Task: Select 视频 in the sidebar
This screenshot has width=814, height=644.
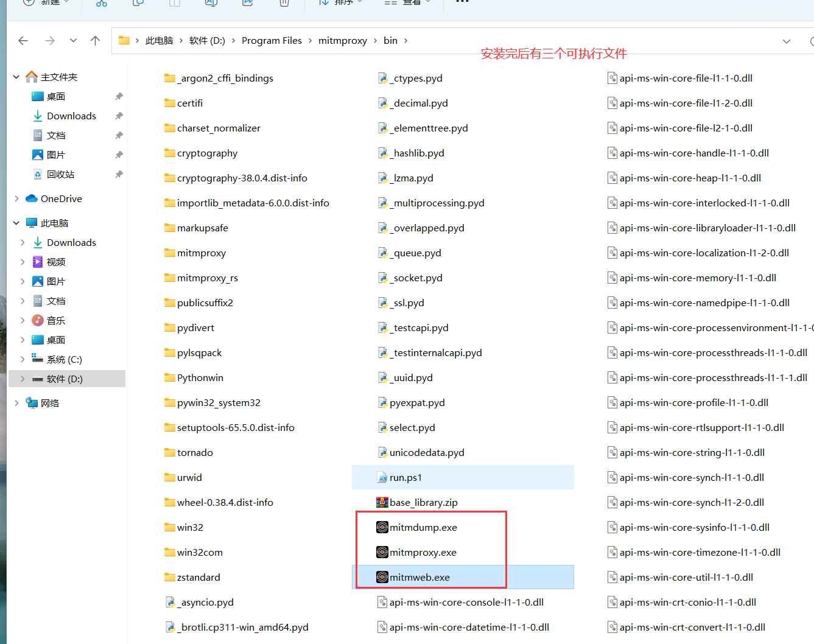Action: click(56, 262)
